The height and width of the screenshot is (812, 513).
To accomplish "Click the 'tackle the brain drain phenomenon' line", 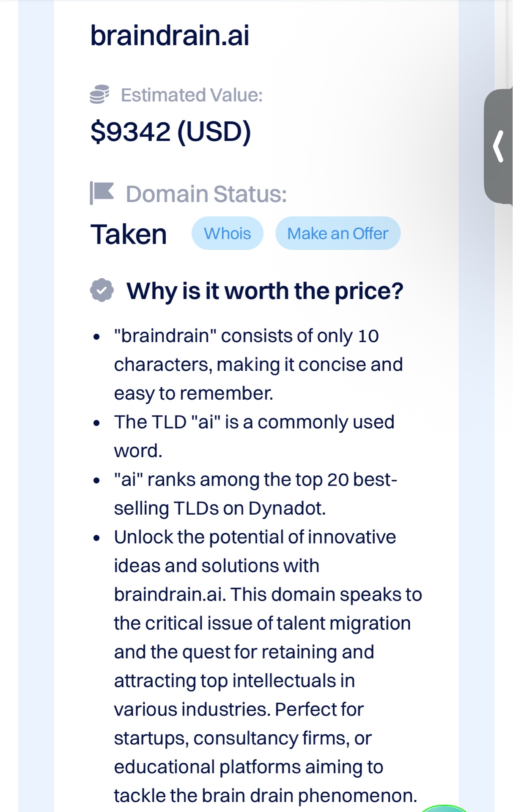I will 266,796.
